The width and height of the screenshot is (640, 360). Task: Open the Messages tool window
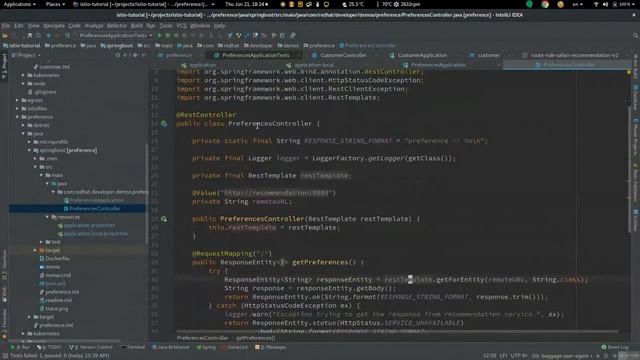click(x=271, y=347)
